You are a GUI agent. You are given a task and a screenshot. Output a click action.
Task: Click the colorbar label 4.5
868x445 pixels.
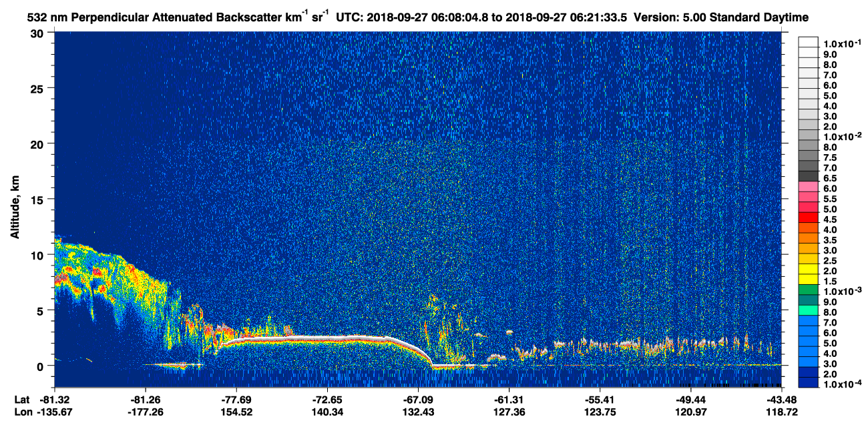point(830,219)
